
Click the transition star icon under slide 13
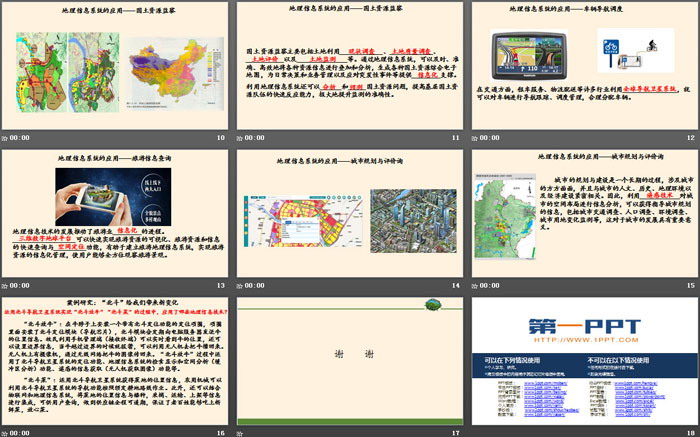coord(6,285)
